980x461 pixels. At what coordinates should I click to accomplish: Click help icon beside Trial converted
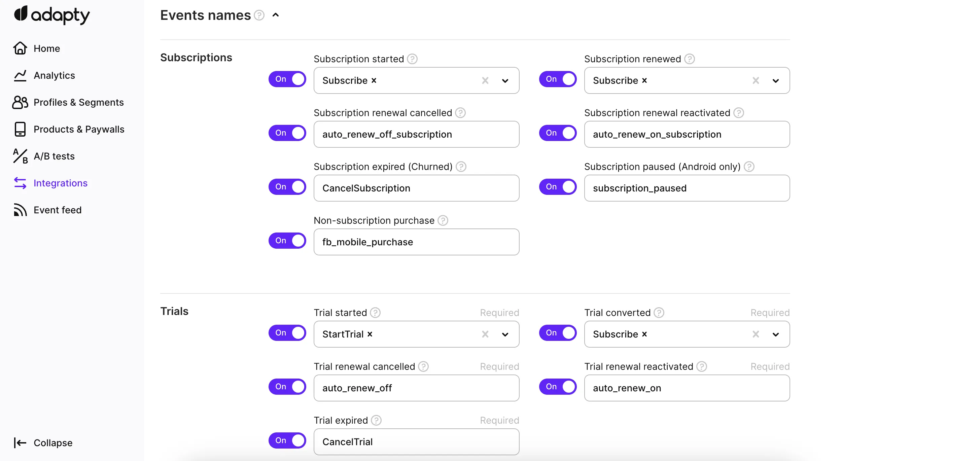[659, 313]
